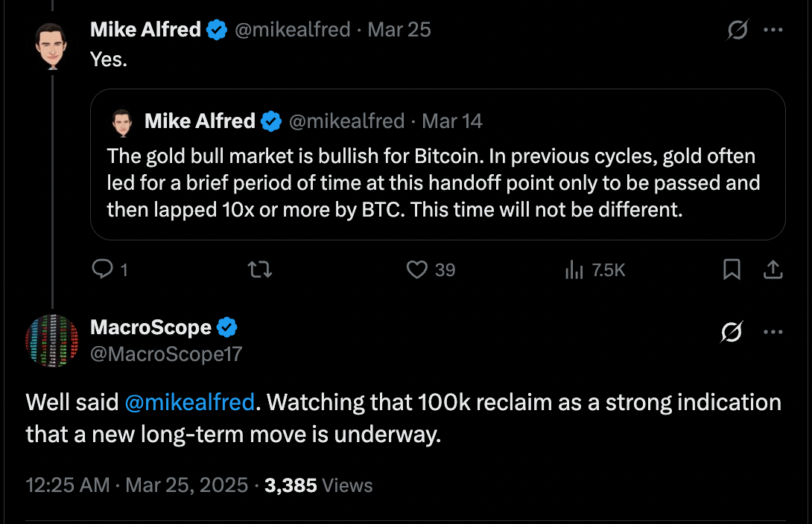812x524 pixels.
Task: Bookmark Mike Alfred's tweet
Action: 732,269
